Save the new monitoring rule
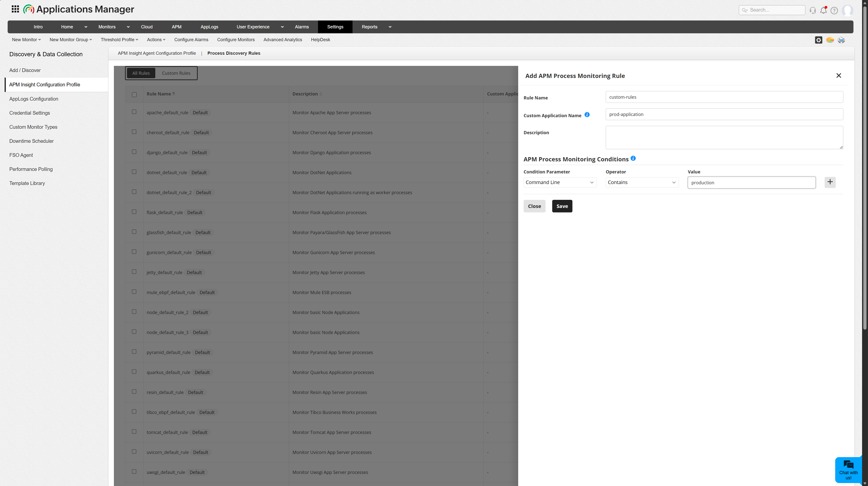The width and height of the screenshot is (868, 486). (x=562, y=206)
